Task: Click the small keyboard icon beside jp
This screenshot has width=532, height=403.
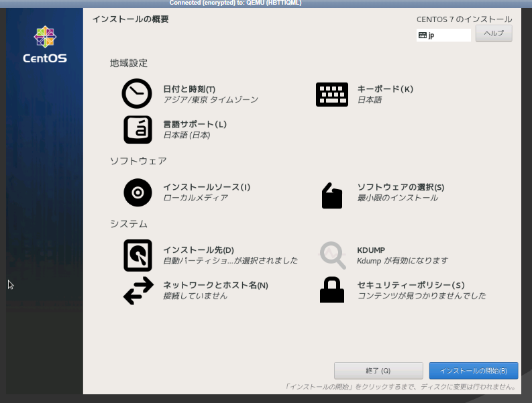Action: 423,36
